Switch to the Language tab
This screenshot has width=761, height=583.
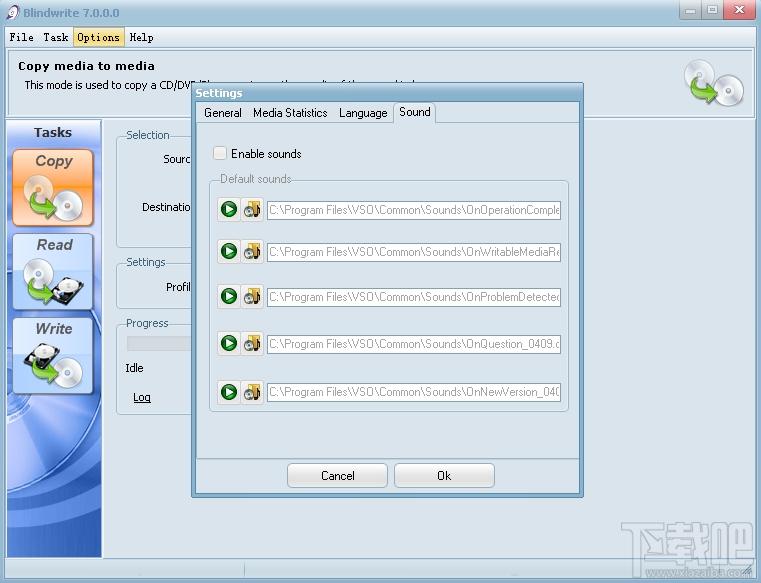(x=363, y=113)
